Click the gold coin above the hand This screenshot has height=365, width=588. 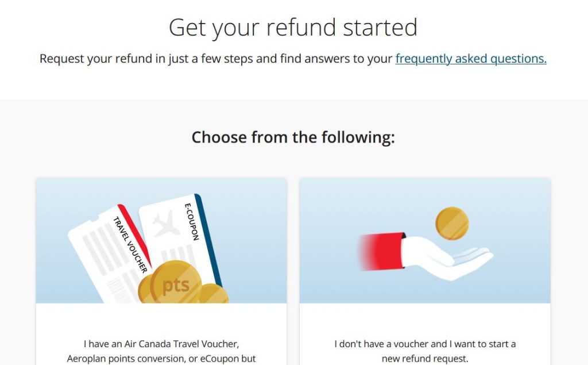click(452, 224)
